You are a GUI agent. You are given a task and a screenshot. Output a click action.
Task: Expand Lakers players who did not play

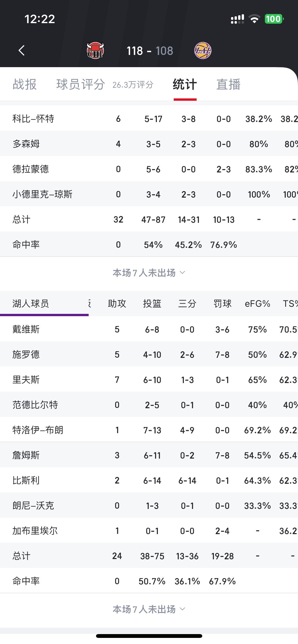[149, 609]
